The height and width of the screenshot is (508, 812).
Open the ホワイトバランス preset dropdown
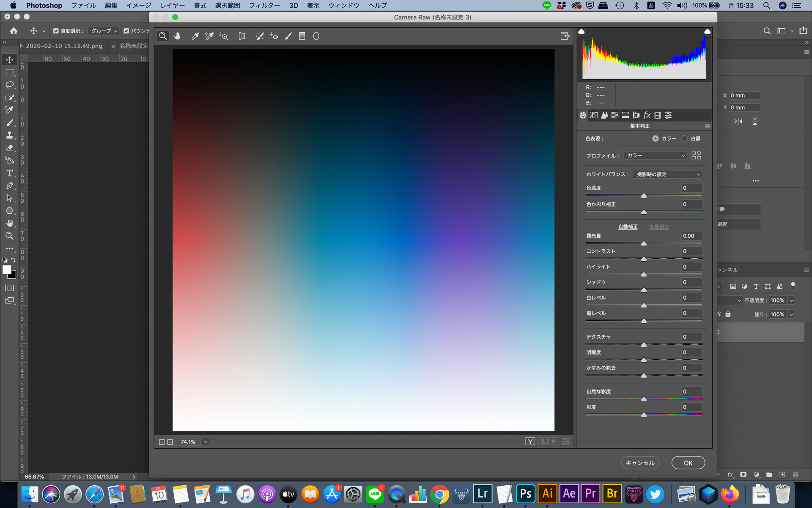[x=667, y=174]
